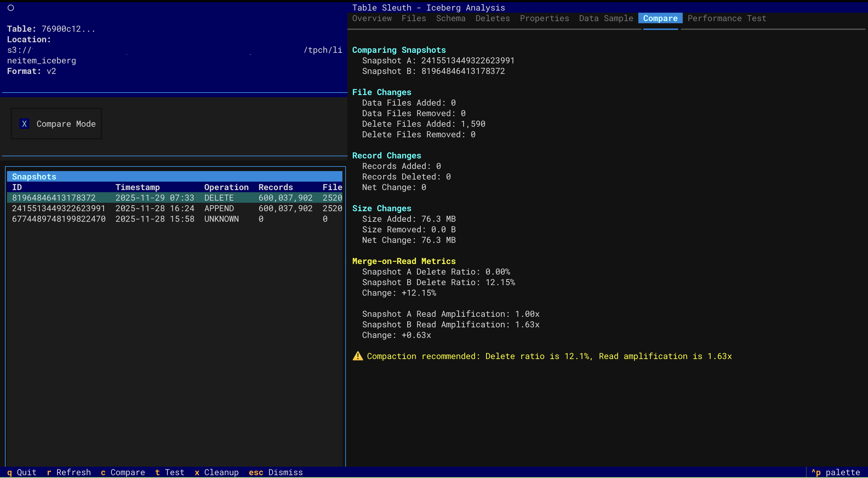Switch to Performance Test tab
Image resolution: width=868 pixels, height=478 pixels.
coord(726,18)
